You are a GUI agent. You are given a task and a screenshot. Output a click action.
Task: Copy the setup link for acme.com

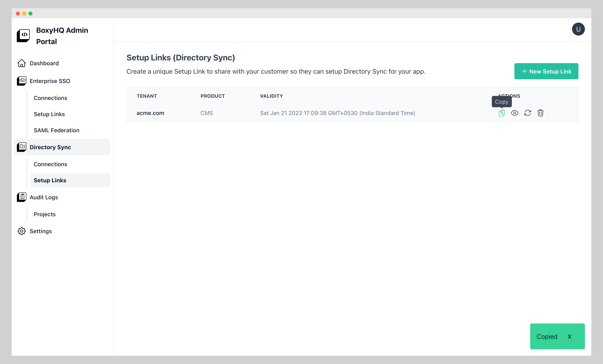pos(501,113)
